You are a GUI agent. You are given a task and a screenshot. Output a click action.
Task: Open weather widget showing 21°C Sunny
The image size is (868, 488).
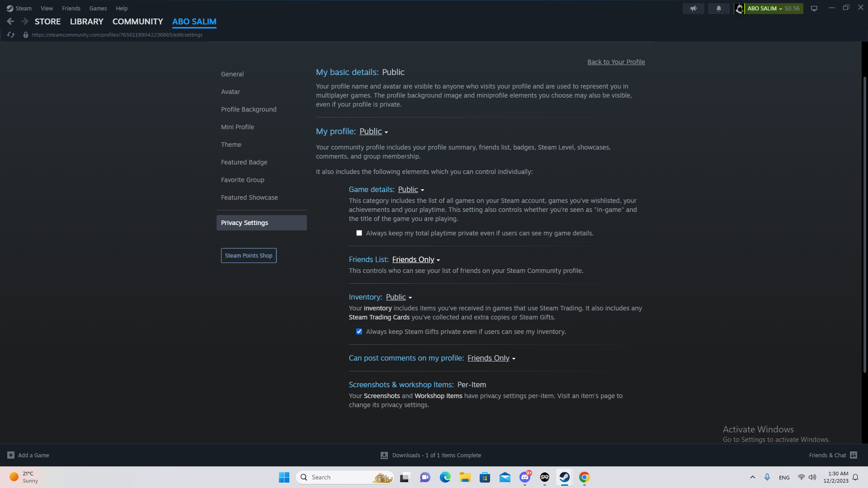(x=24, y=477)
